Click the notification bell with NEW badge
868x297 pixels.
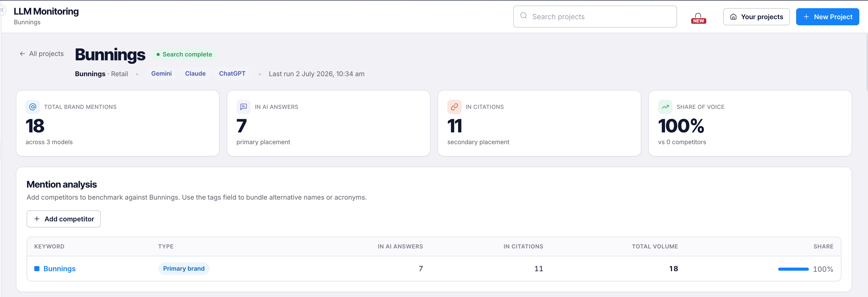[x=698, y=18]
